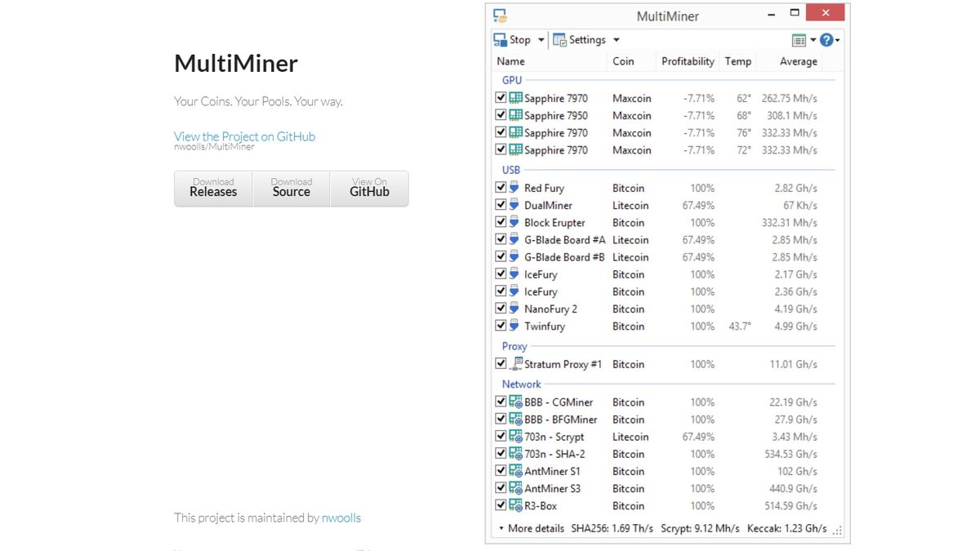Click the column view icon near Help

point(799,39)
